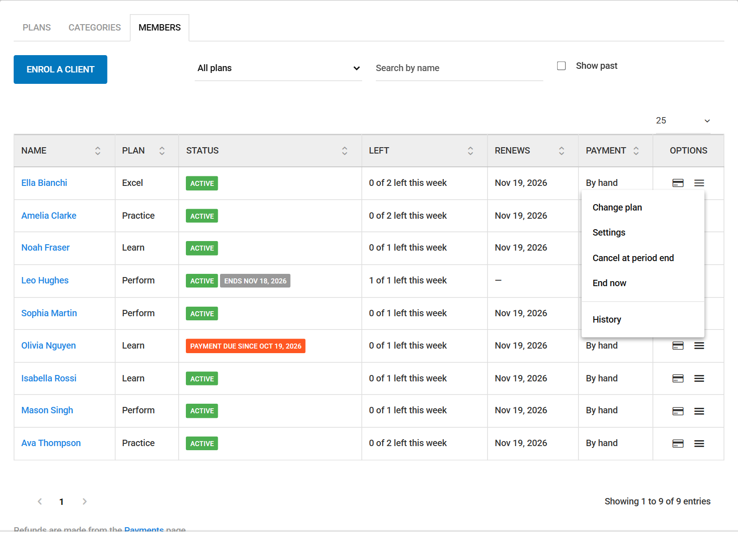The height and width of the screenshot is (560, 738).
Task: Open options menu for Ava Thompson
Action: pyautogui.click(x=699, y=444)
